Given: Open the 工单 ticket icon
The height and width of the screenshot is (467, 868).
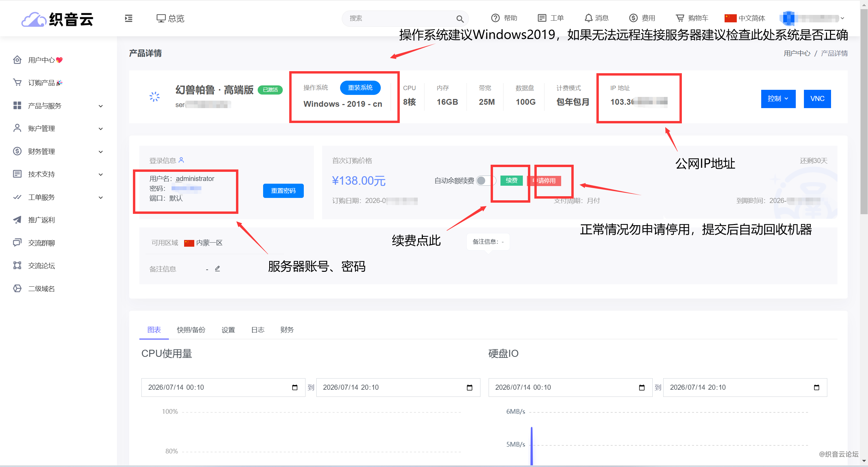Looking at the screenshot, I should point(542,18).
